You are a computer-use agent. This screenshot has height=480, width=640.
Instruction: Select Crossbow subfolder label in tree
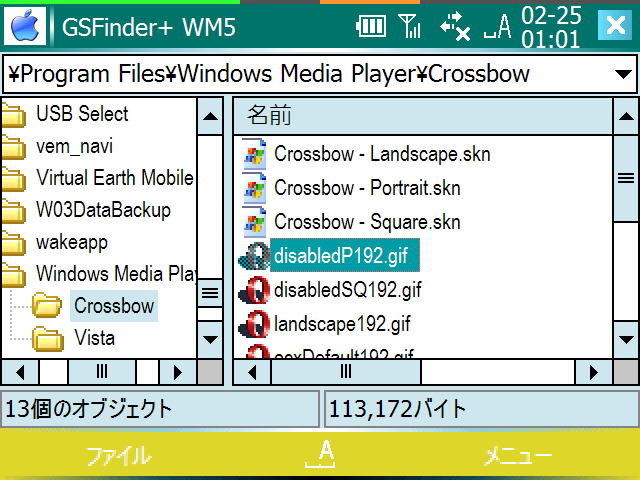point(114,306)
